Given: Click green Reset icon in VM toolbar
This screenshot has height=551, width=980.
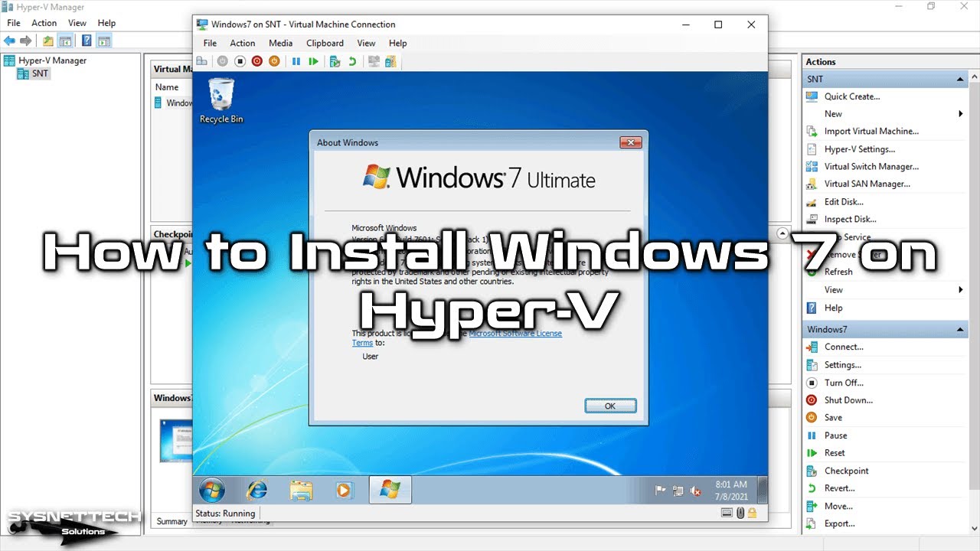Looking at the screenshot, I should pyautogui.click(x=313, y=61).
